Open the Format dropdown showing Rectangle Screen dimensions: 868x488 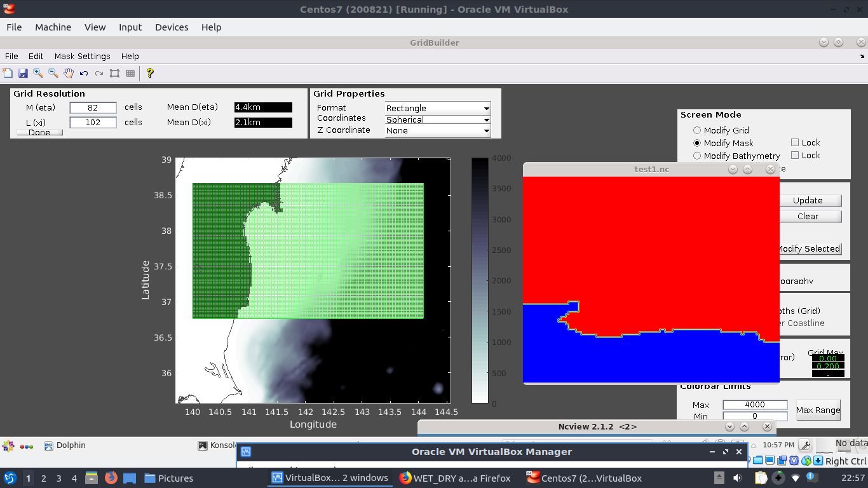pyautogui.click(x=438, y=108)
